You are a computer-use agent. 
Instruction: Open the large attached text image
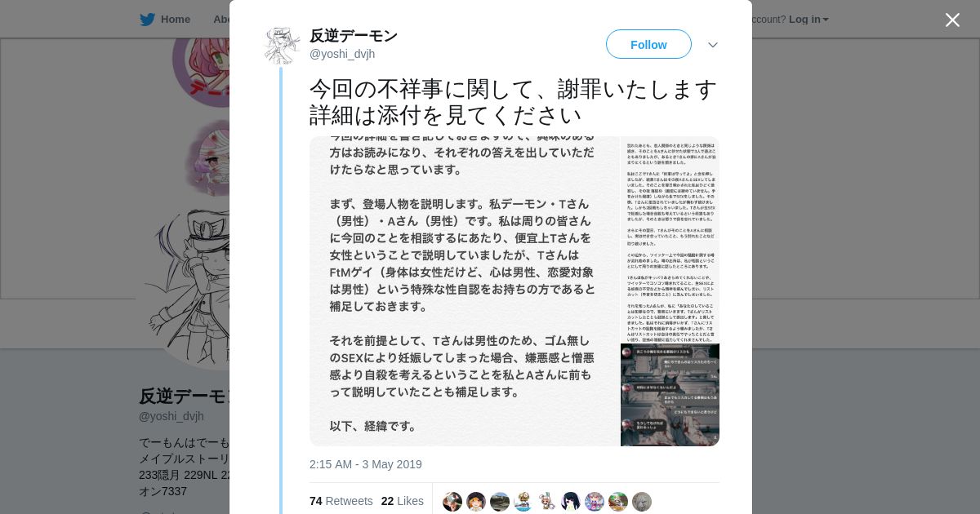[x=464, y=291]
